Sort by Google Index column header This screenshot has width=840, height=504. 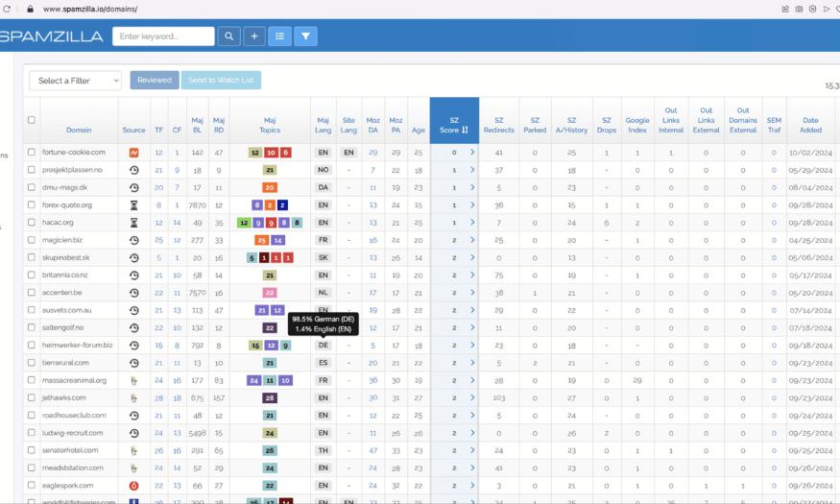[x=637, y=126]
